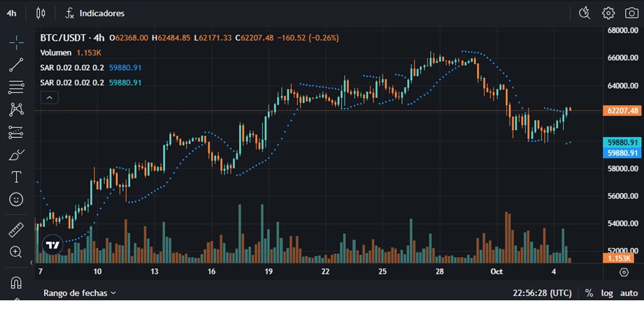This screenshot has width=644, height=322.
Task: Select the Volumen indicator legend
Action: tap(55, 52)
